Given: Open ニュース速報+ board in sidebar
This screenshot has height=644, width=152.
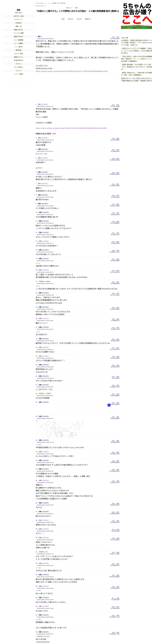Looking at the screenshot, I should [18, 43].
